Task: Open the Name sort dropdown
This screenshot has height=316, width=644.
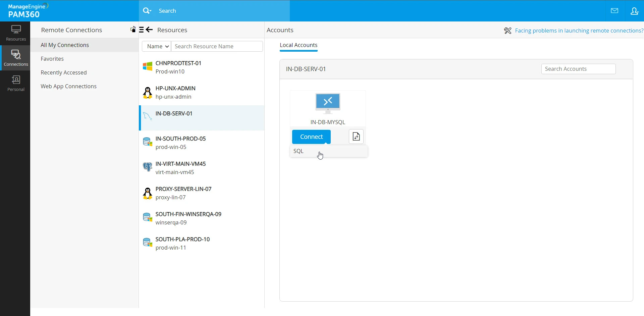Action: click(156, 46)
